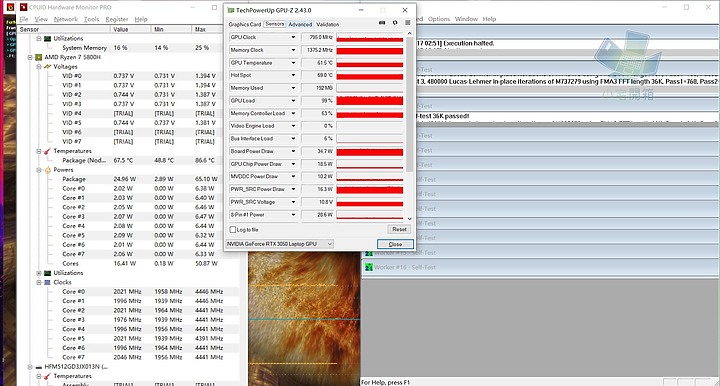Click the Voltages lightning icon in HWMonitor
720x386 pixels.
pyautogui.click(x=47, y=67)
